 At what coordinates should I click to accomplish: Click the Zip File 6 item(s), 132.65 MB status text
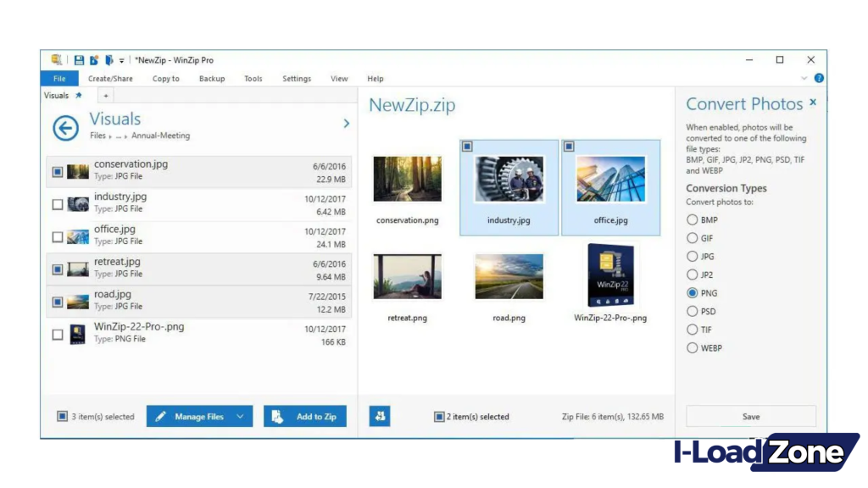612,417
